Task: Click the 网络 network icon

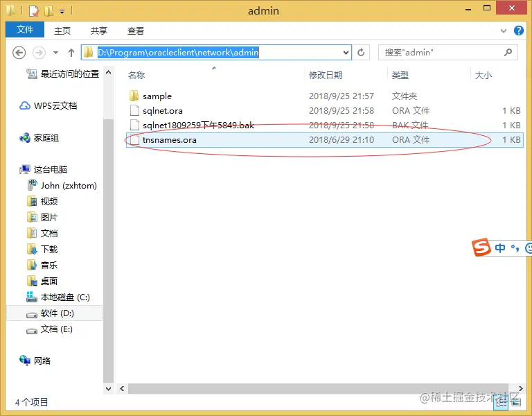Action: point(25,361)
